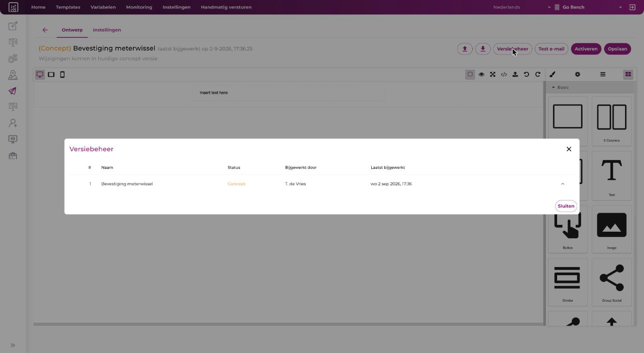Click the Activeren button

point(586,49)
